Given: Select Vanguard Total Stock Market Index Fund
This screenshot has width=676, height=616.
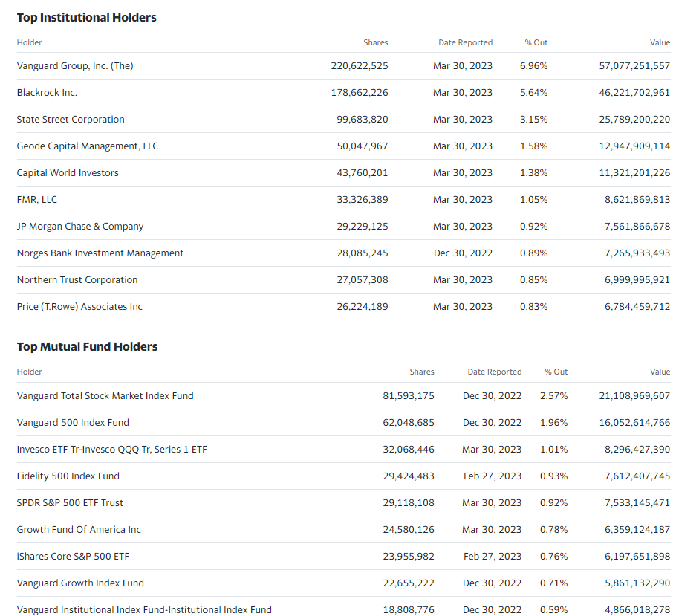Looking at the screenshot, I should (x=105, y=396).
